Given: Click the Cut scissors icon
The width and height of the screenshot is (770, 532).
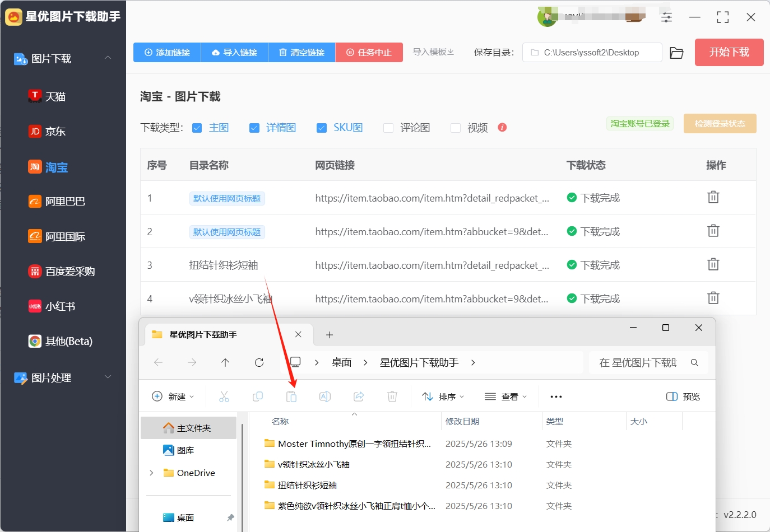Looking at the screenshot, I should click(x=224, y=396).
